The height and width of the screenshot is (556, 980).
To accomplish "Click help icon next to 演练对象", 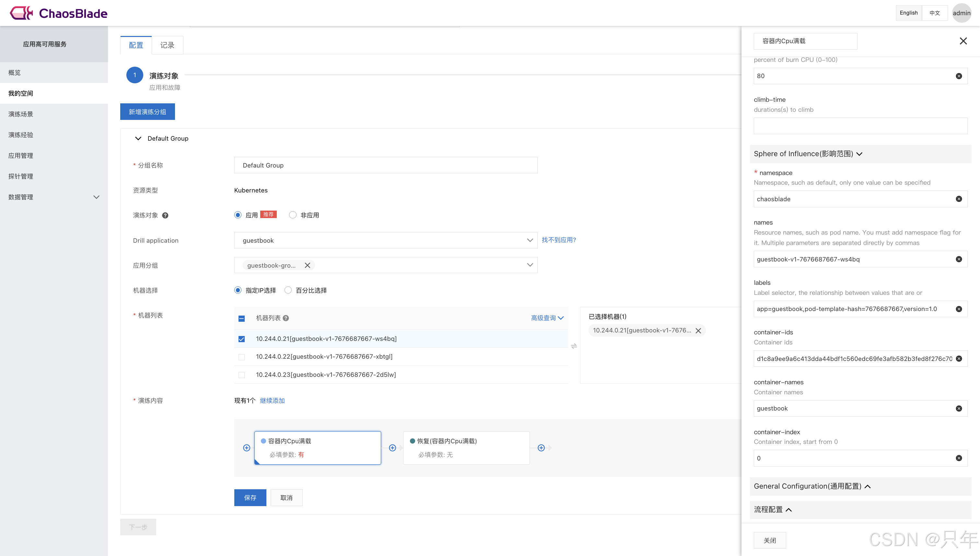I will pyautogui.click(x=165, y=215).
